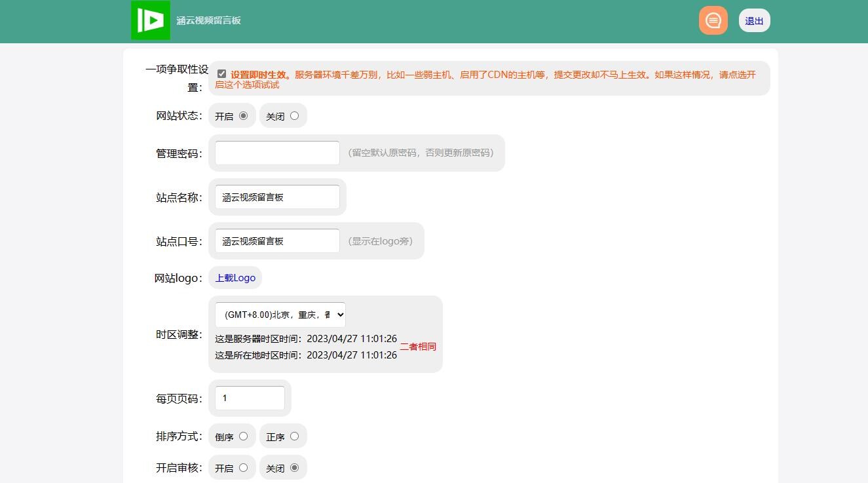Select 开启 to keep website open
This screenshot has width=868, height=483.
[x=243, y=115]
